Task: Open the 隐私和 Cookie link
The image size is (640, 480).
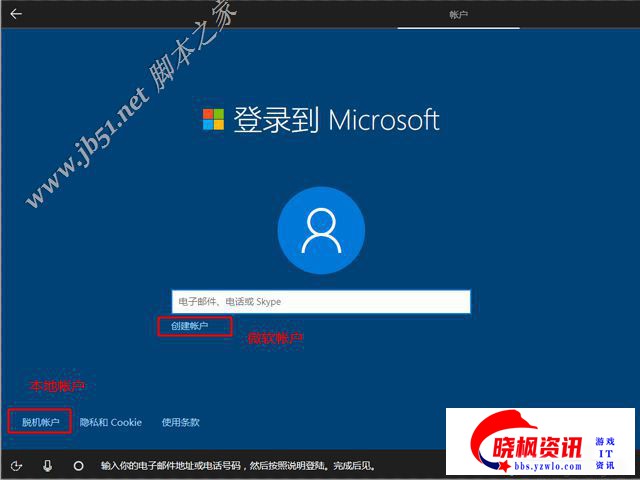Action: point(111,422)
